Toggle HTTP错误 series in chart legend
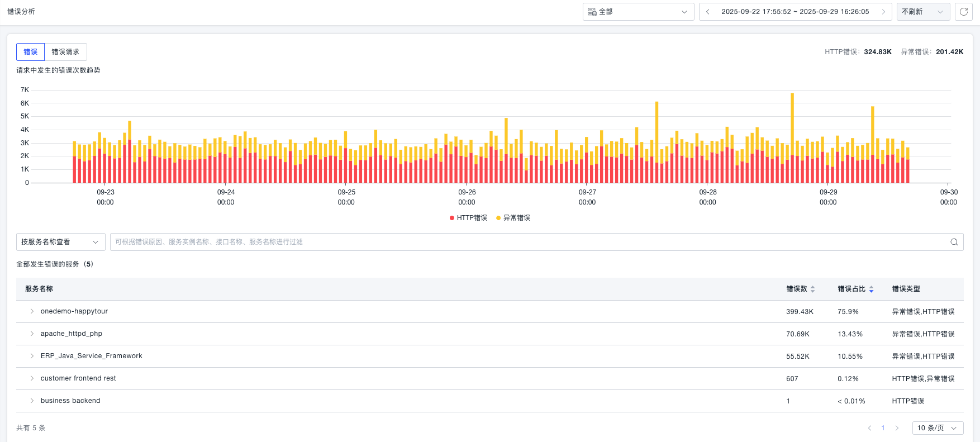This screenshot has height=442, width=980. pyautogui.click(x=468, y=218)
